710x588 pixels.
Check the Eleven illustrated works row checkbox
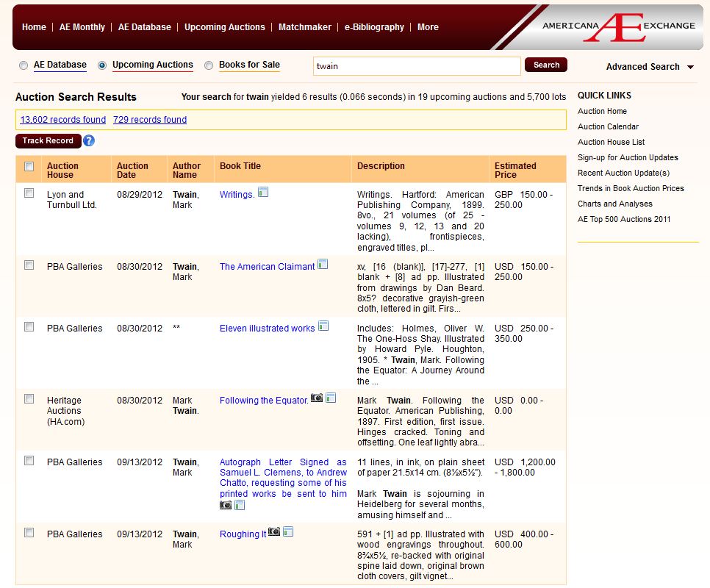(x=29, y=327)
